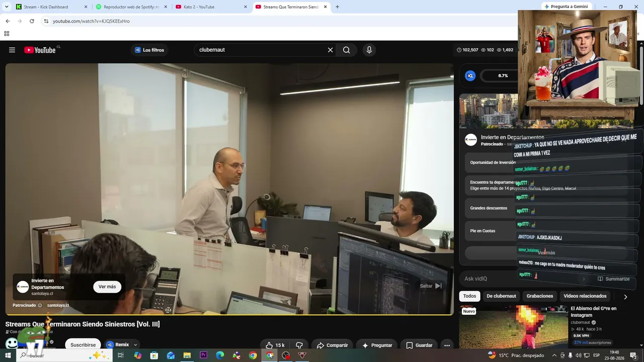Viewport: 644px width, 362px height.
Task: Open Adobe Premiere Pro from the taskbar
Action: 203,355
